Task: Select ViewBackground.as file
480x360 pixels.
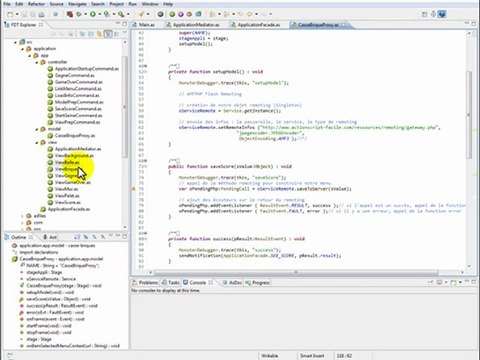Action: [74, 156]
